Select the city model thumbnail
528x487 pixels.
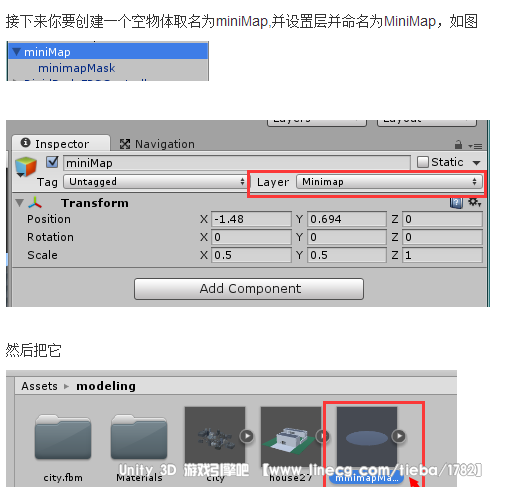click(215, 436)
